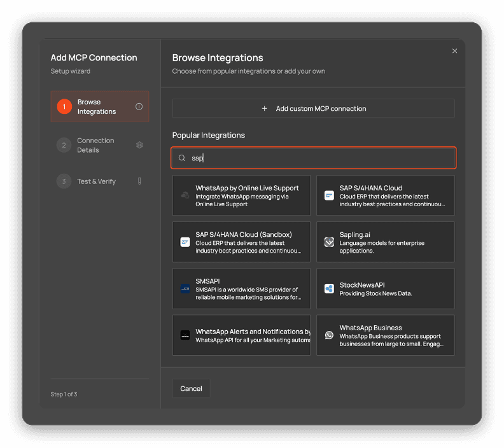Click the WhatsApp Business logo icon
Viewport: 504px width, 448px height.
click(x=329, y=335)
